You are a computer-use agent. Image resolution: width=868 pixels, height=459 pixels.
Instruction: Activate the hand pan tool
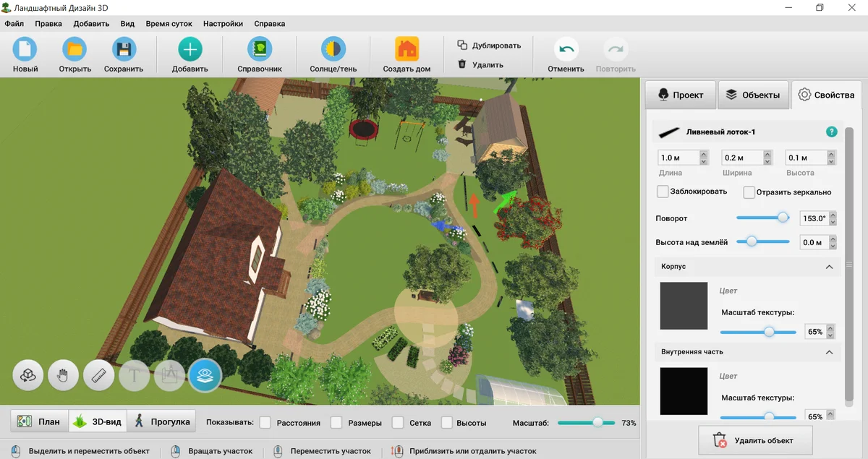click(x=64, y=375)
